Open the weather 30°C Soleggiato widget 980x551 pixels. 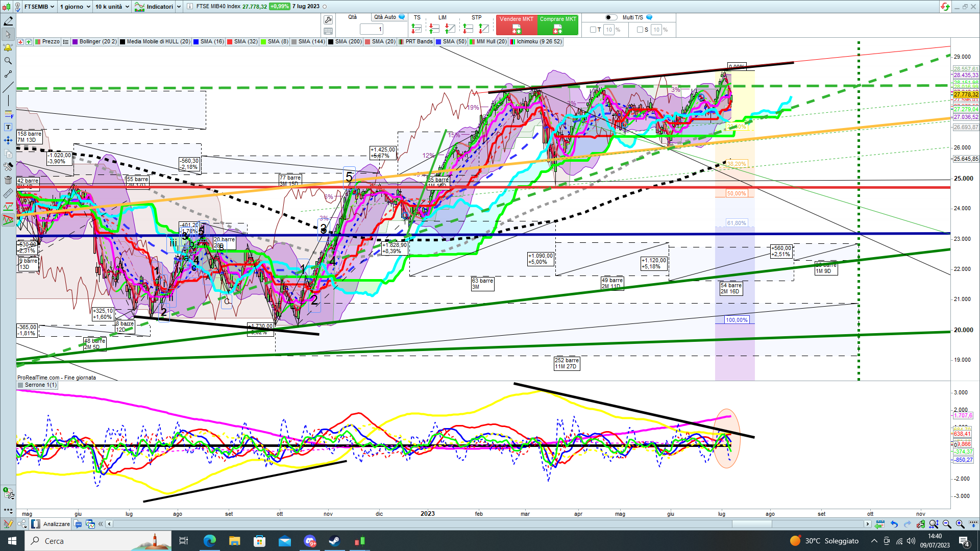[824, 541]
